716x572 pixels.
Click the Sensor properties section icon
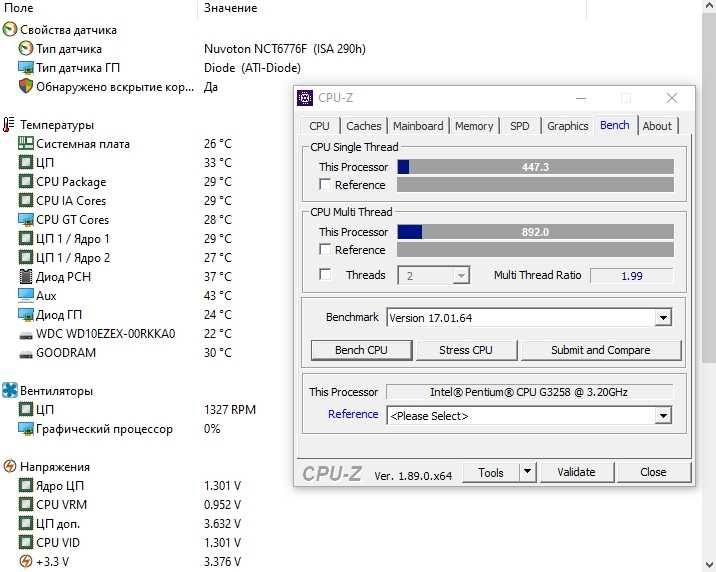click(x=10, y=30)
